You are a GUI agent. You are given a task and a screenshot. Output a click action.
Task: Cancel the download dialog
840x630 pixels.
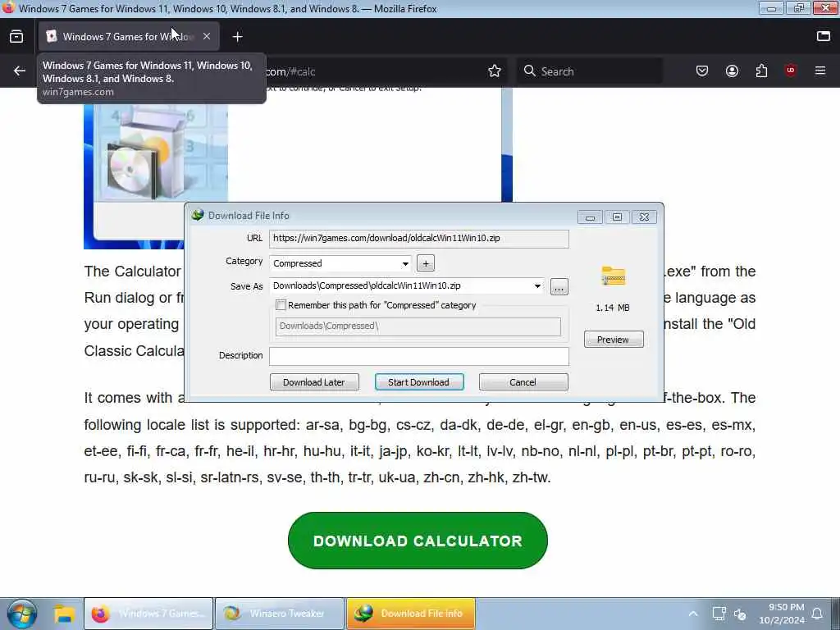523,382
